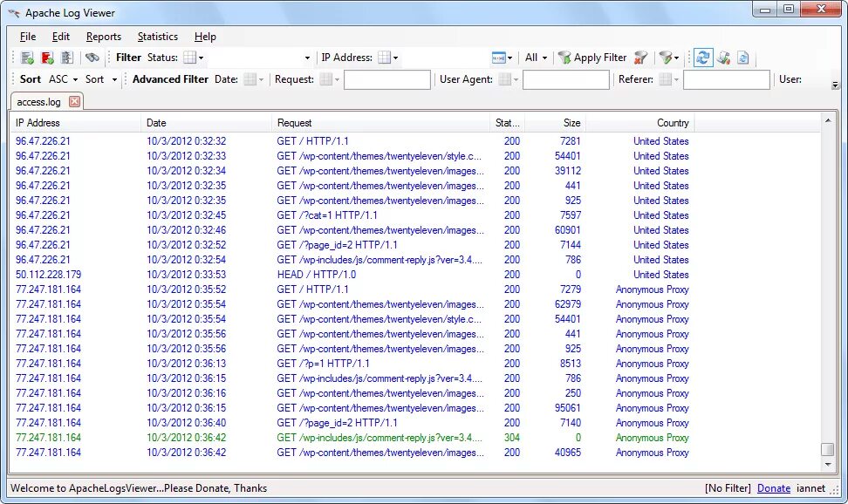Click the Status filter grid icon
The image size is (848, 504).
click(189, 58)
